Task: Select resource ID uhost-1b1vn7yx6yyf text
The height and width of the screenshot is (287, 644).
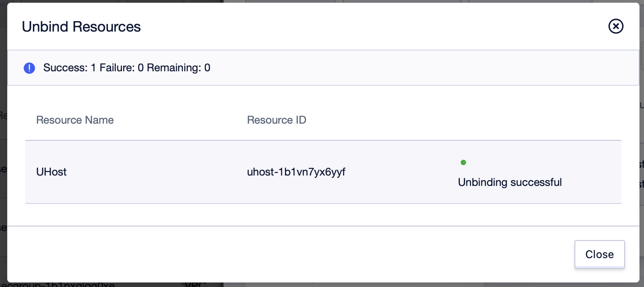Action: click(296, 172)
